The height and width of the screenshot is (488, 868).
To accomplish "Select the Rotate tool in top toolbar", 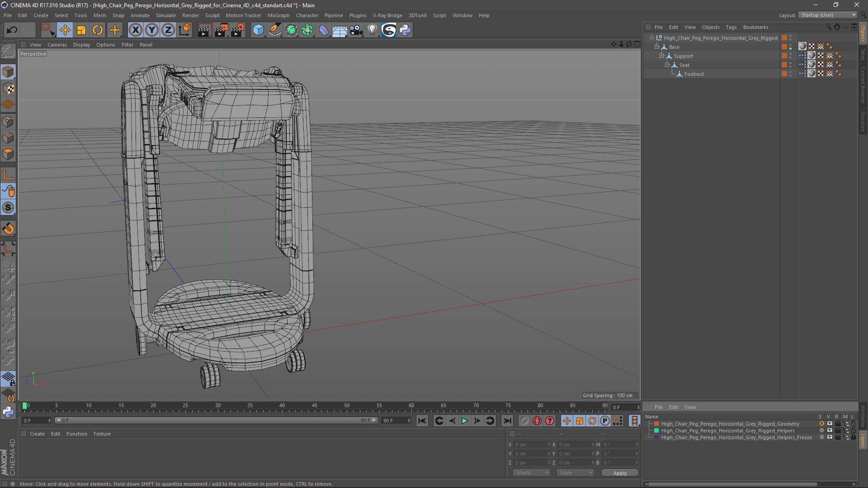I will (98, 30).
